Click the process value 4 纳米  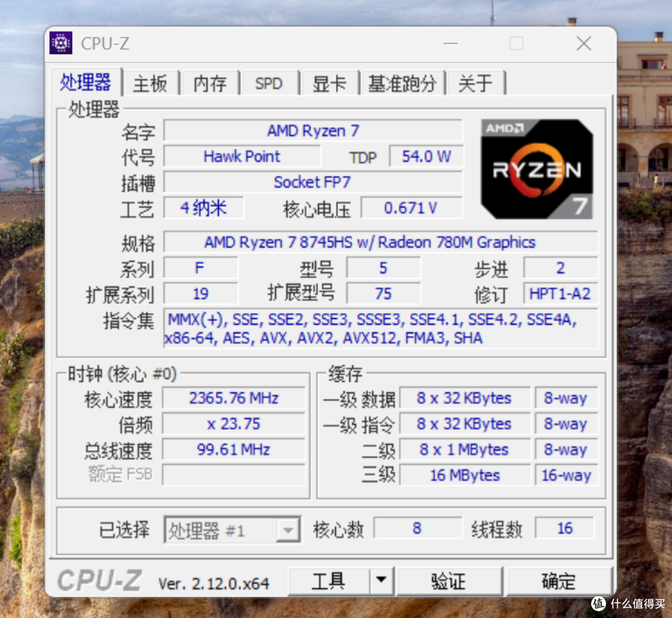(203, 208)
